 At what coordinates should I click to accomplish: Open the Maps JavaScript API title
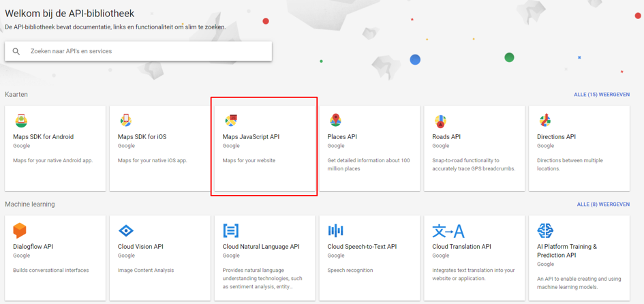pos(251,137)
